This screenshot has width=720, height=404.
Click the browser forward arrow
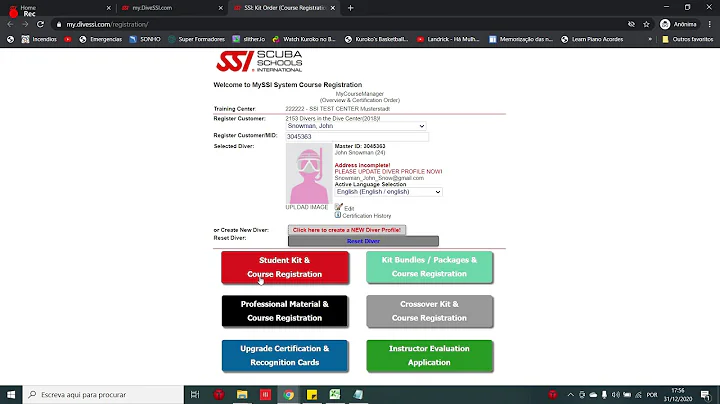[25, 24]
